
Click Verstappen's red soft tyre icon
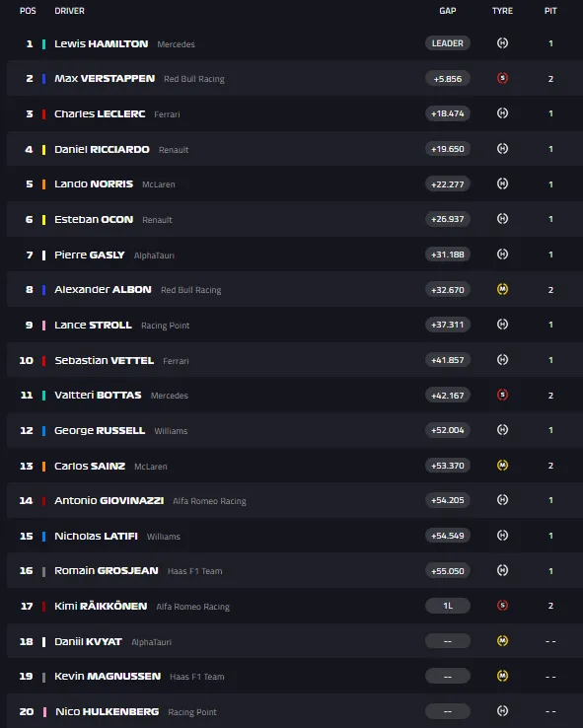tap(502, 78)
